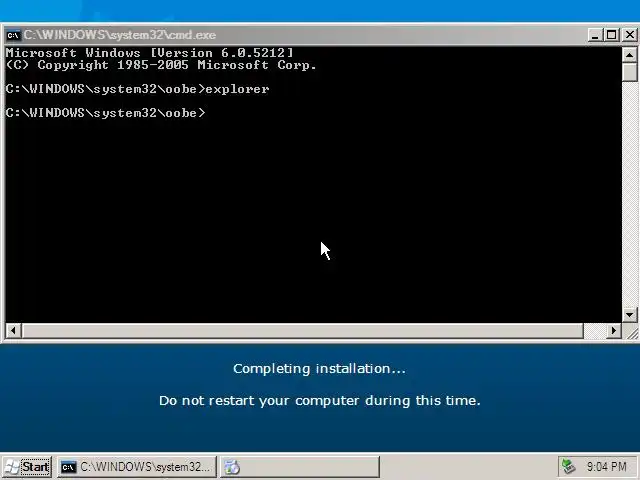The height and width of the screenshot is (480, 640).
Task: Click the horizontal scrollbar thumb
Action: click(302, 330)
